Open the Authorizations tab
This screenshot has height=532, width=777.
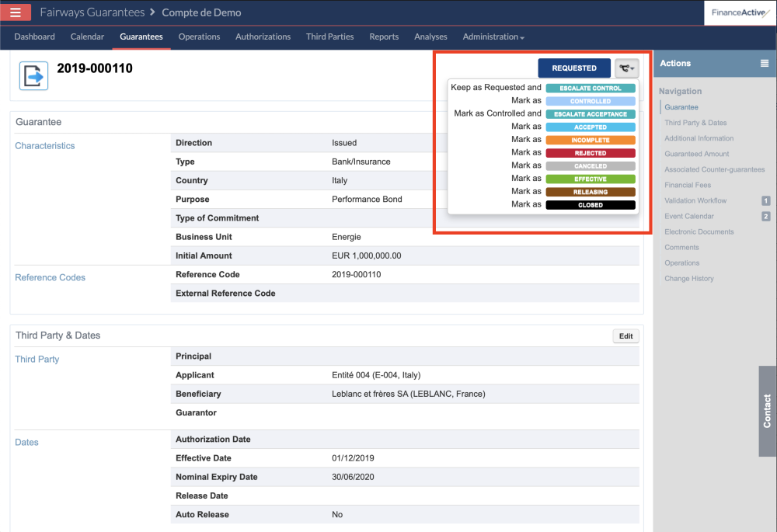(263, 37)
